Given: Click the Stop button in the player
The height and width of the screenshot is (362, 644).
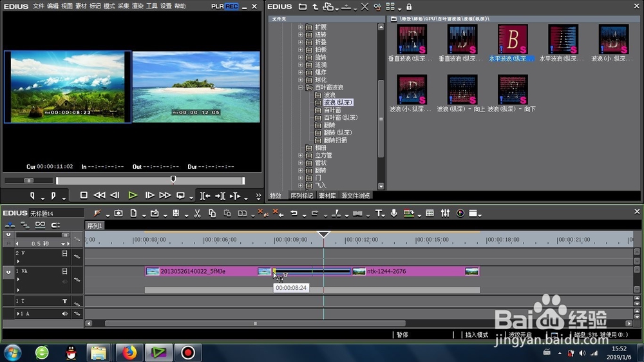Looking at the screenshot, I should [84, 195].
